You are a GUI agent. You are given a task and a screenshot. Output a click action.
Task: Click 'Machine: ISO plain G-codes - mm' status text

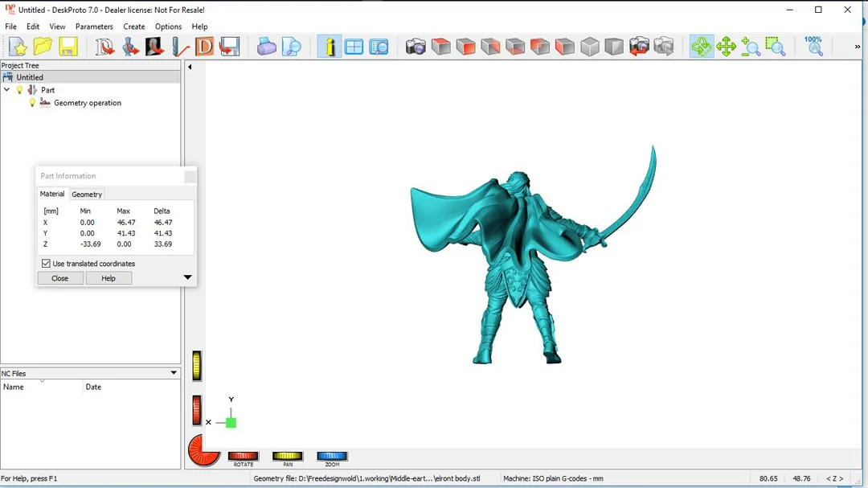tap(553, 478)
